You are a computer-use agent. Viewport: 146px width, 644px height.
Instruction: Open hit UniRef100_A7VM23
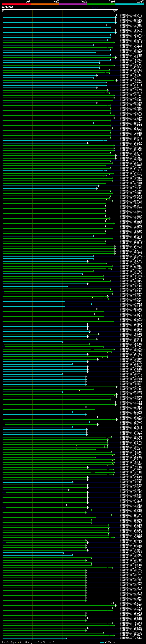[131, 27]
